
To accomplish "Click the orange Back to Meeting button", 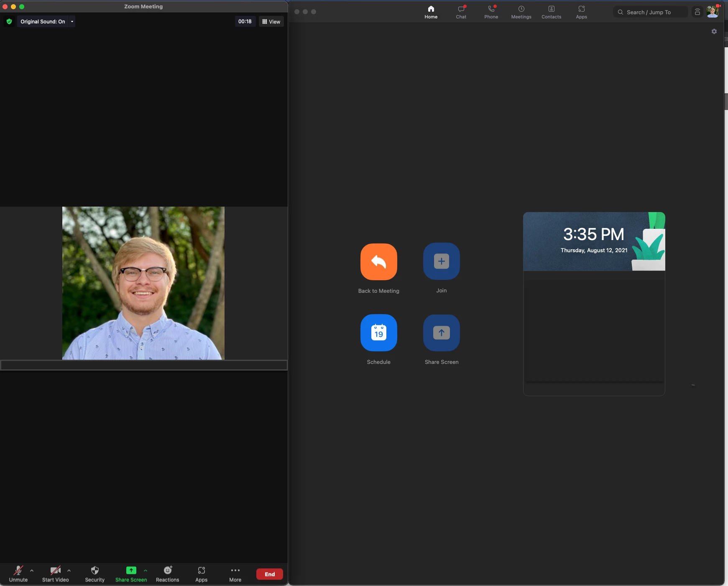I will [x=379, y=262].
